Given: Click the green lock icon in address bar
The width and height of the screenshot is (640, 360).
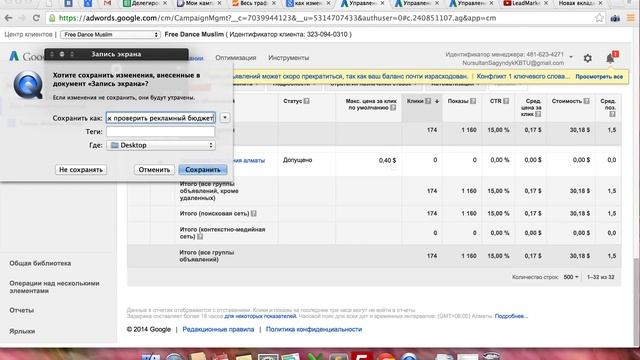Looking at the screenshot, I should (x=52, y=18).
